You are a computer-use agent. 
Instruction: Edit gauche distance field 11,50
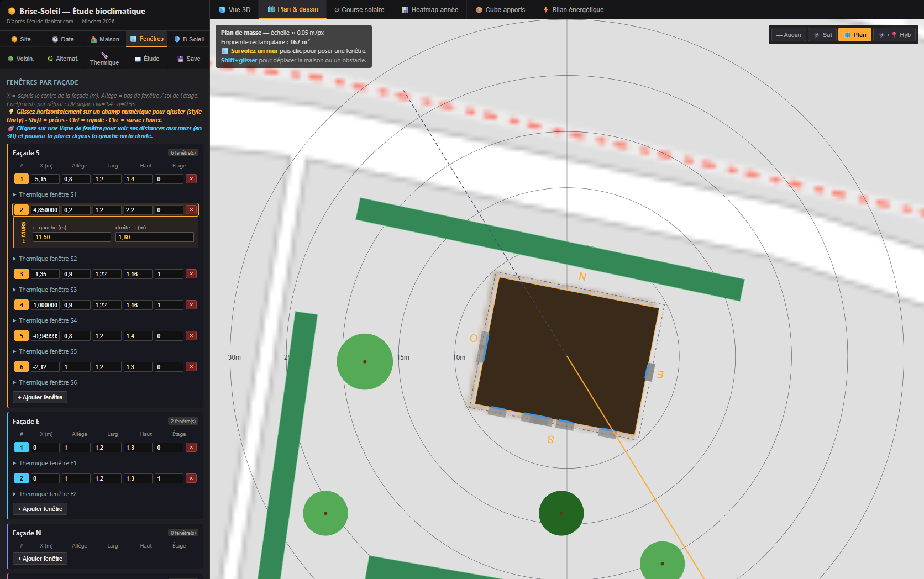point(72,237)
